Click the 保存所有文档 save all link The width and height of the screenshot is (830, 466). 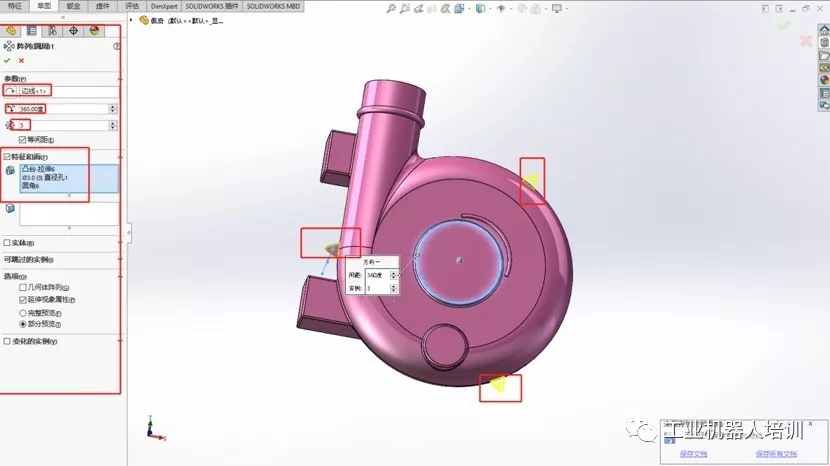[776, 454]
